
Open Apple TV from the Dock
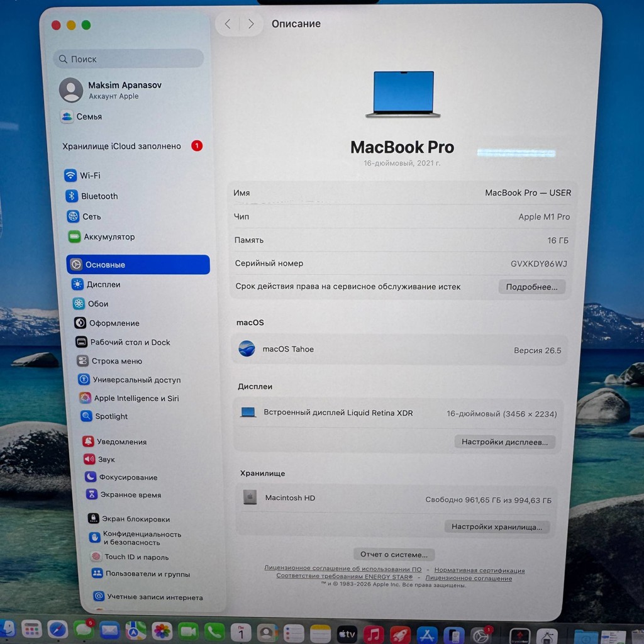347,634
